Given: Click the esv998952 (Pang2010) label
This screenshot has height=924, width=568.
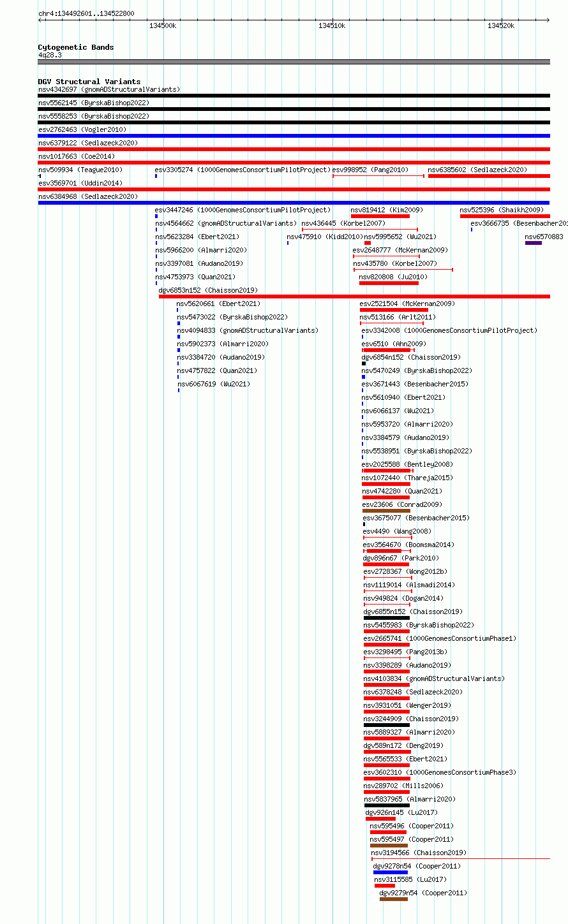Looking at the screenshot, I should tap(370, 170).
